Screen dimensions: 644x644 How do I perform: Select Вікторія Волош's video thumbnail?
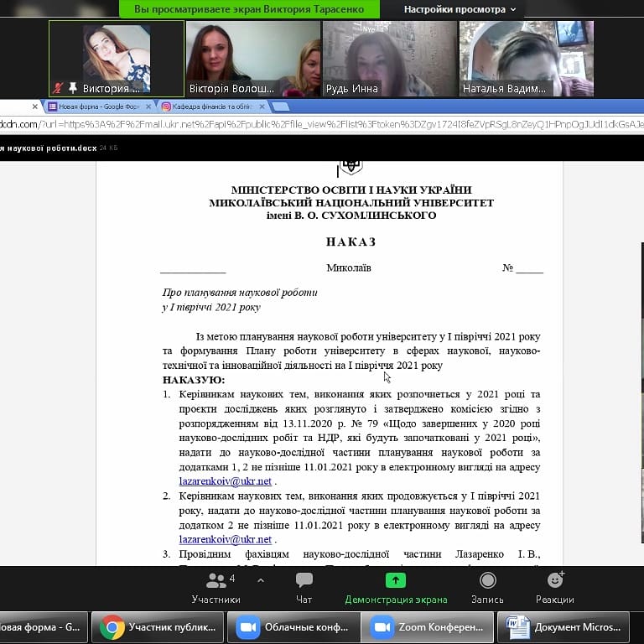[252, 59]
